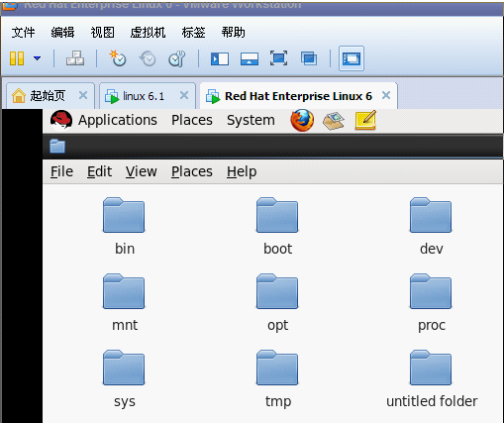Select the proc folder
The image size is (504, 423).
(x=431, y=291)
